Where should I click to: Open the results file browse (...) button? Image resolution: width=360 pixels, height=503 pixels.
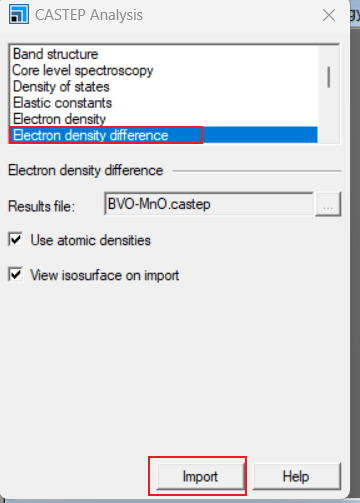(x=328, y=204)
